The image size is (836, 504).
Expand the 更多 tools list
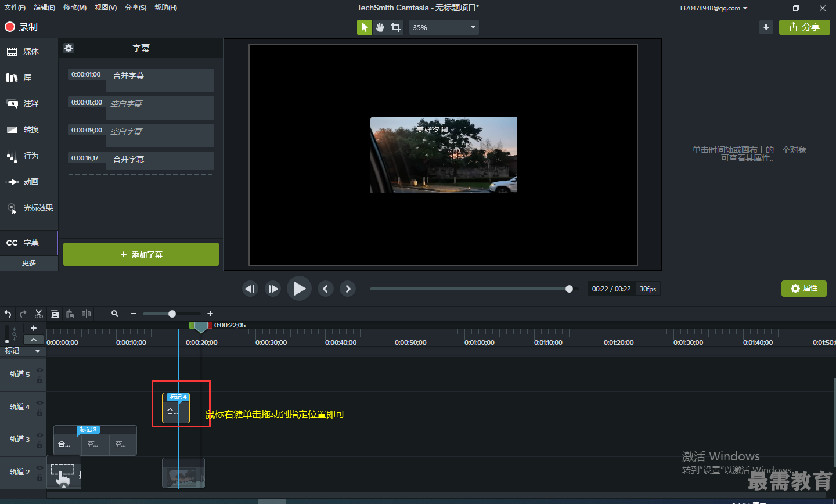(x=29, y=263)
